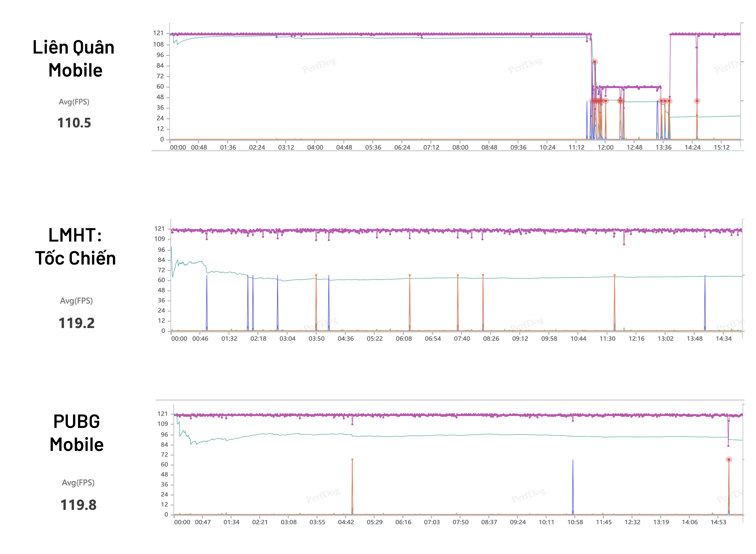Click the 00:00 label in LMHT chart
This screenshot has width=756, height=554.
(179, 339)
